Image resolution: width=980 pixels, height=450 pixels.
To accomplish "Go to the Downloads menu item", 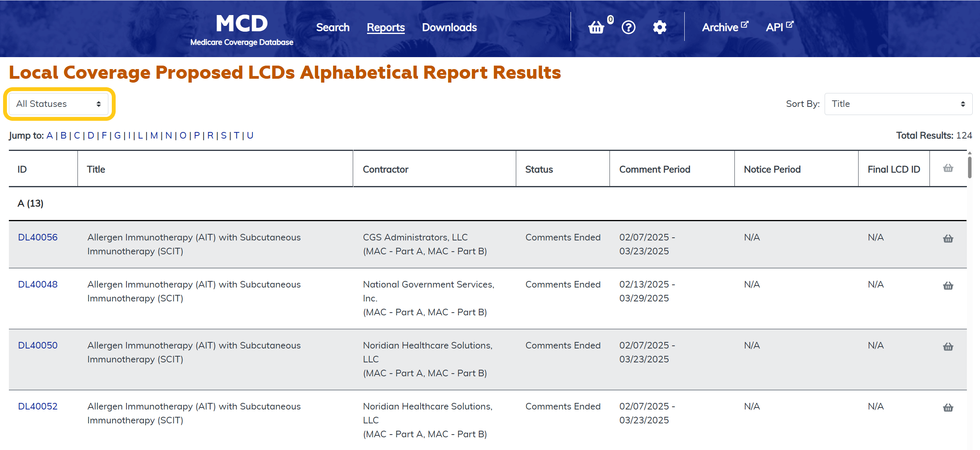I will tap(449, 27).
